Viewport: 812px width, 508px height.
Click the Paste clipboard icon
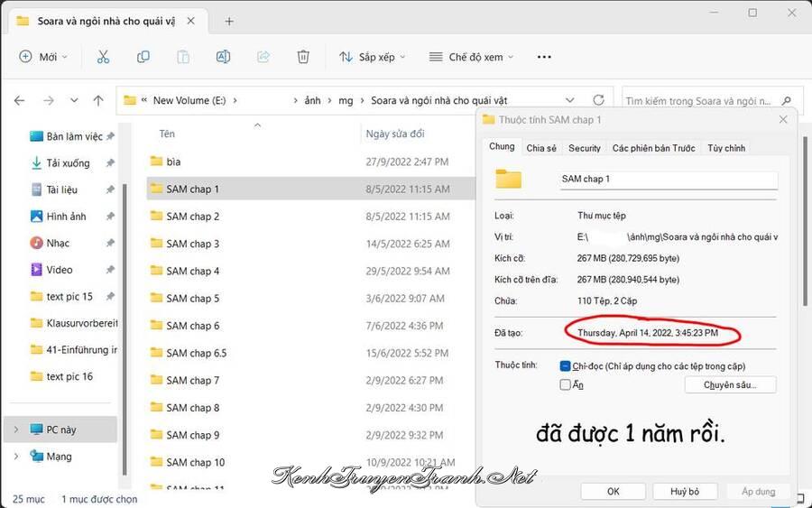[183, 57]
